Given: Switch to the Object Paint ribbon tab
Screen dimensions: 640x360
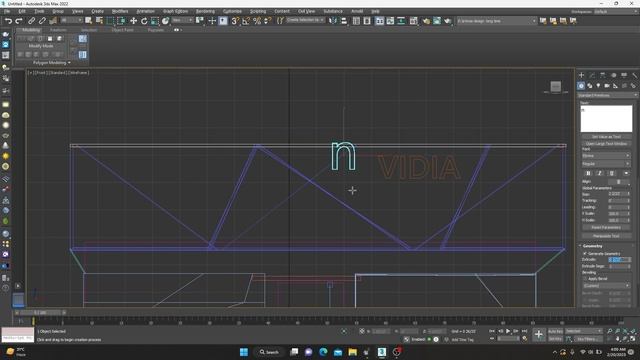Looking at the screenshot, I should pos(122,30).
